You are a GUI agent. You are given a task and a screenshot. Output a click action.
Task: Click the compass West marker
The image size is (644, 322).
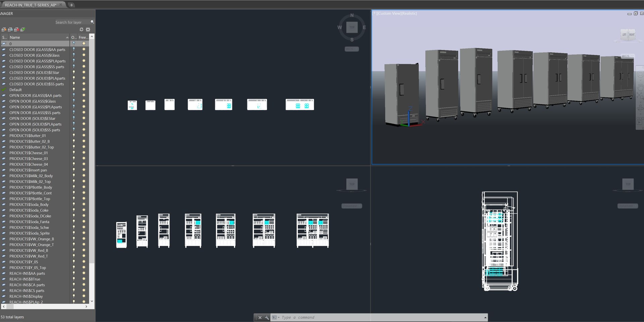tap(339, 28)
